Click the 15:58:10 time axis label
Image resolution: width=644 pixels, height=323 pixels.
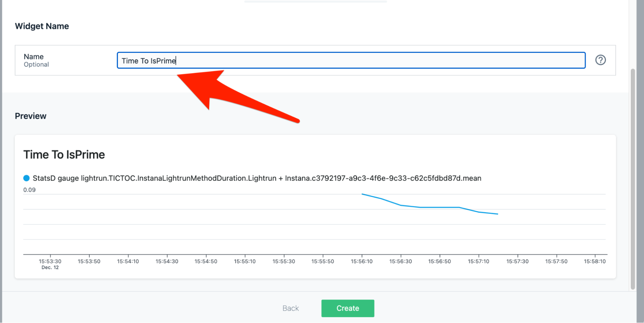[x=594, y=261]
